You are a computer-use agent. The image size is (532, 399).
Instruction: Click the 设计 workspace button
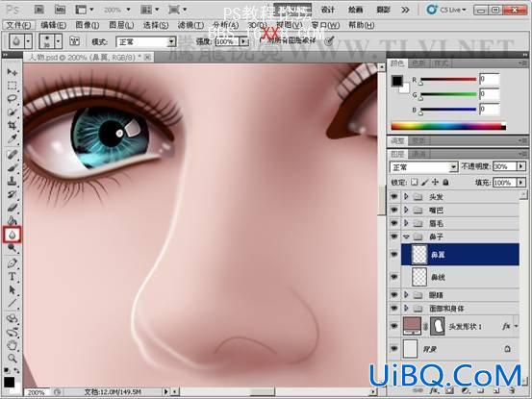click(x=327, y=10)
